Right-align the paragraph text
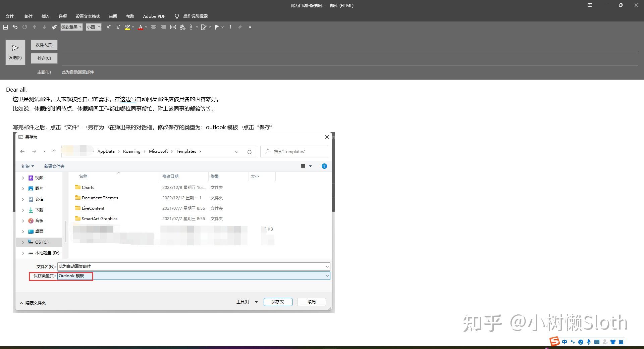 point(163,27)
